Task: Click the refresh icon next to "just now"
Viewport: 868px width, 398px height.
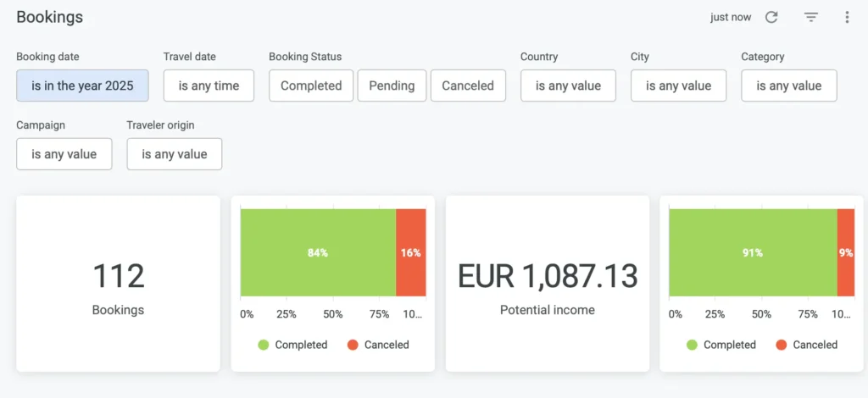Action: [771, 17]
